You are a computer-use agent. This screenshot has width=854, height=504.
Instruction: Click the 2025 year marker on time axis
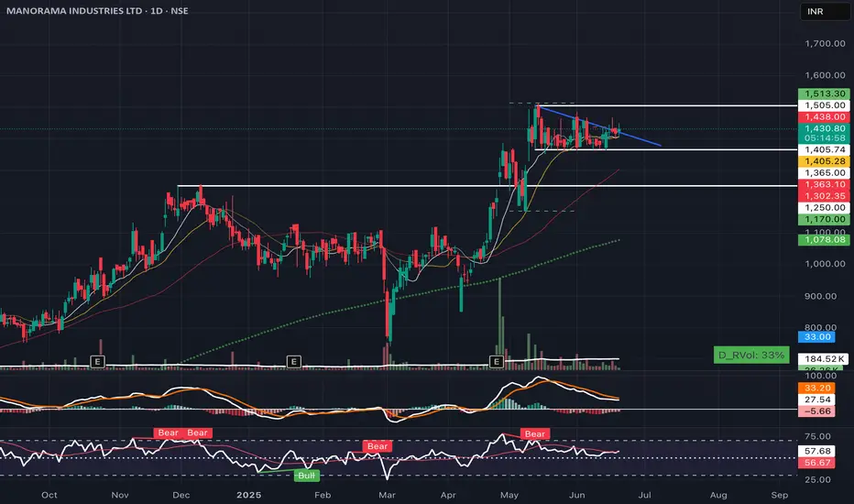click(249, 495)
